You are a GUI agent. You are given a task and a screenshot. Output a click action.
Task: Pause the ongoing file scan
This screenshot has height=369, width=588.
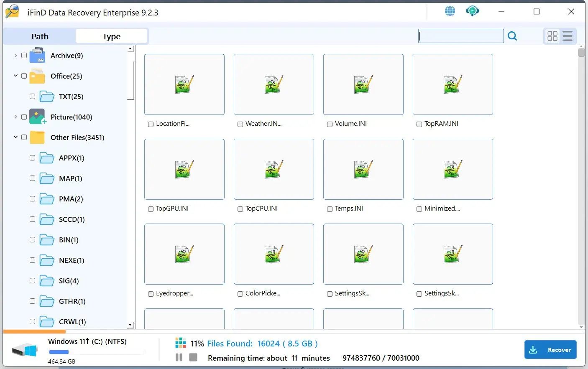tap(179, 357)
